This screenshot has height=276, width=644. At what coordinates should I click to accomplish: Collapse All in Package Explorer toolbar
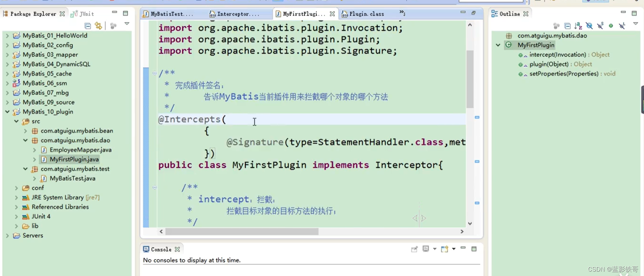click(88, 26)
